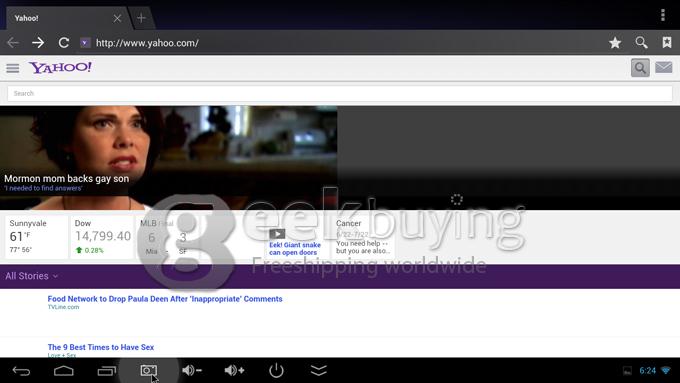Open Android recent apps button
The image size is (680, 383).
pos(106,370)
